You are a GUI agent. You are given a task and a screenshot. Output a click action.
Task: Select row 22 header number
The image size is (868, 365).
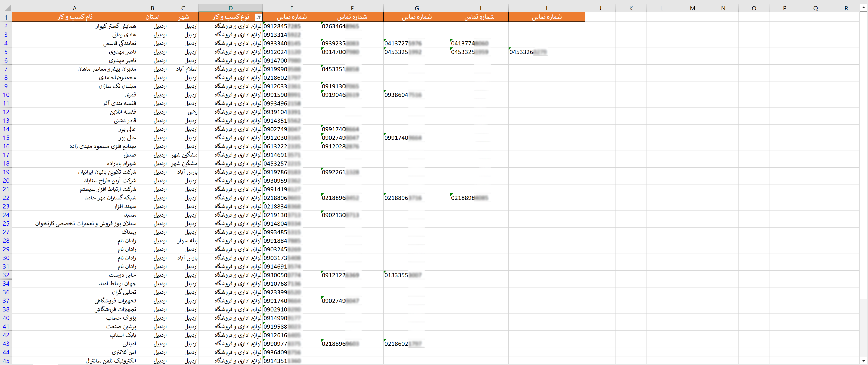click(6, 198)
